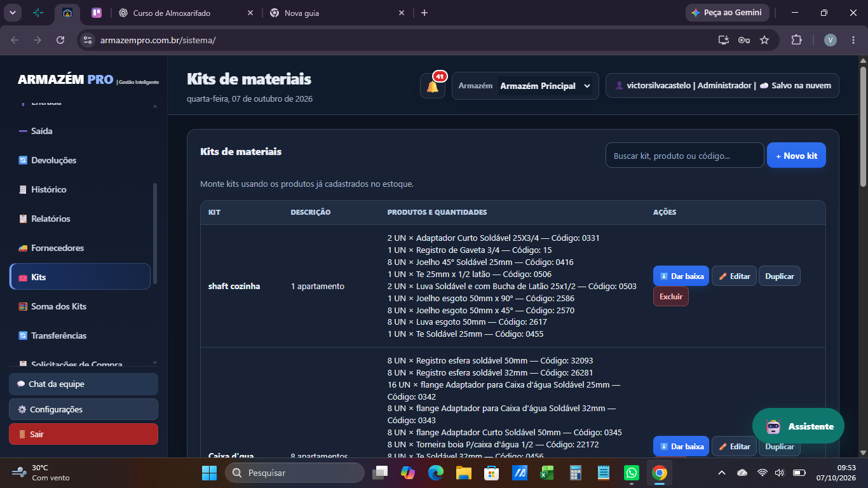
Task: Close the Nova guia tab
Action: [x=402, y=13]
